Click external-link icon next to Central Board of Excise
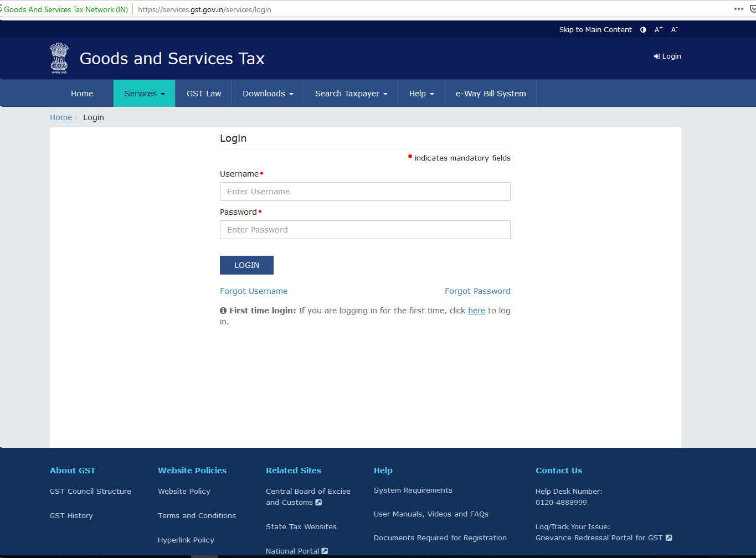 click(318, 502)
